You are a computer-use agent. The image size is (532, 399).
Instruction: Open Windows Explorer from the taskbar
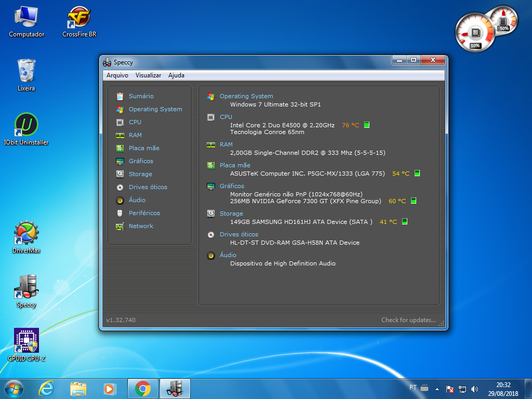tap(78, 389)
